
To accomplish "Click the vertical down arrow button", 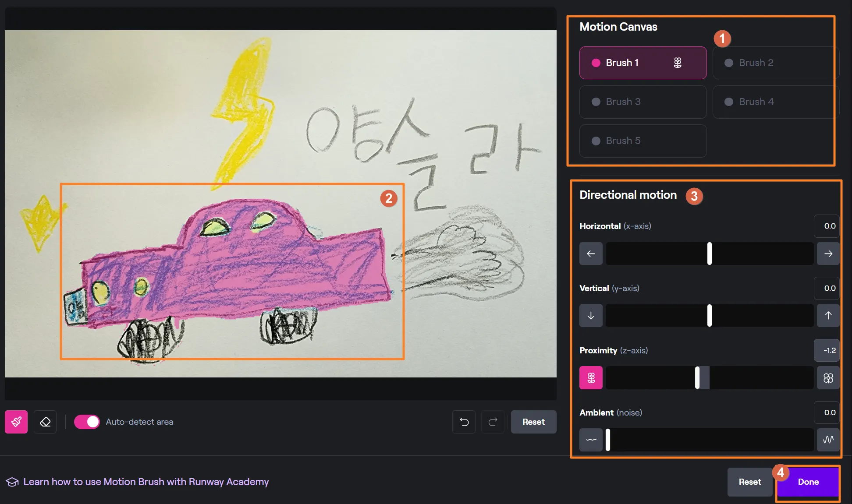I will pyautogui.click(x=591, y=315).
